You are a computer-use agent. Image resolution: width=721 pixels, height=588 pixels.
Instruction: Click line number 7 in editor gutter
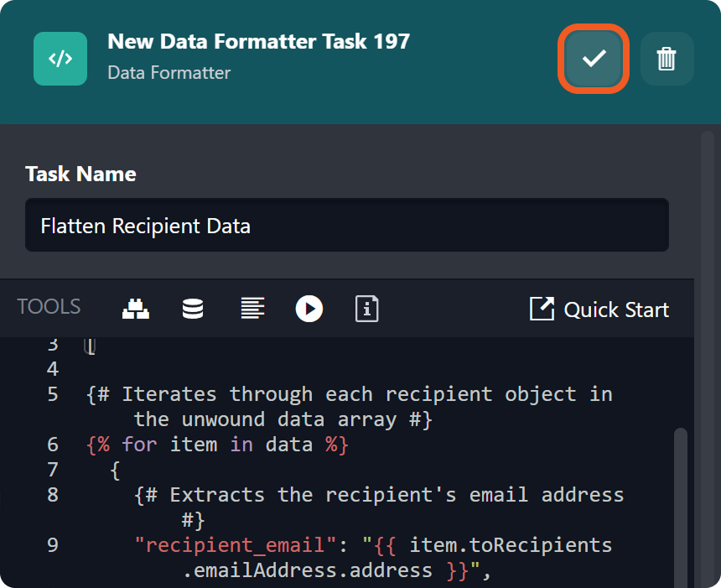click(53, 470)
